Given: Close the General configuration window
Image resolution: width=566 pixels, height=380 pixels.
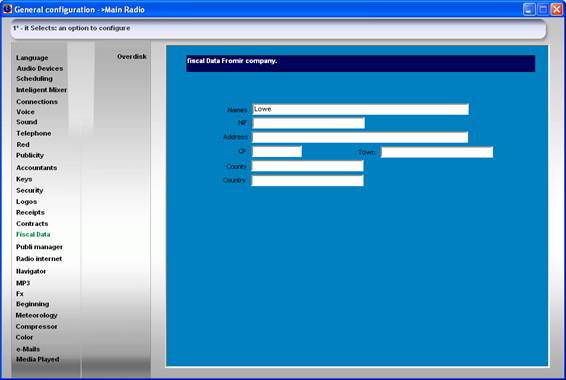Looking at the screenshot, I should (556, 9).
